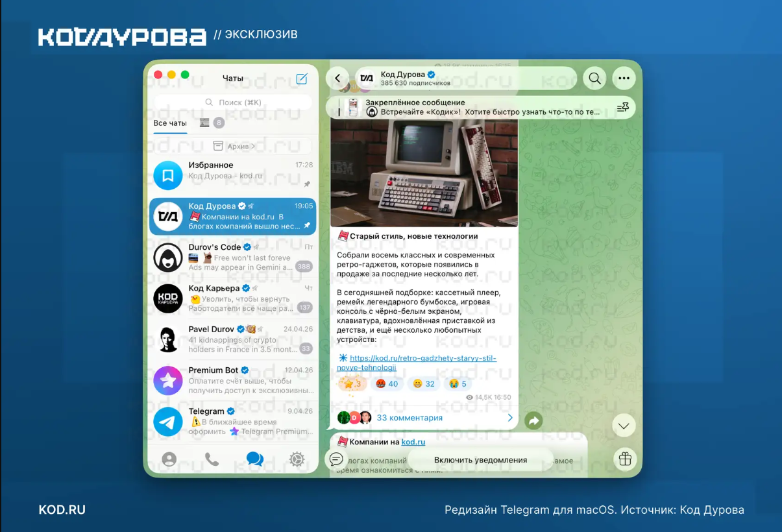Open the three-dots channel menu
Viewport: 782px width, 532px height.
pos(624,79)
